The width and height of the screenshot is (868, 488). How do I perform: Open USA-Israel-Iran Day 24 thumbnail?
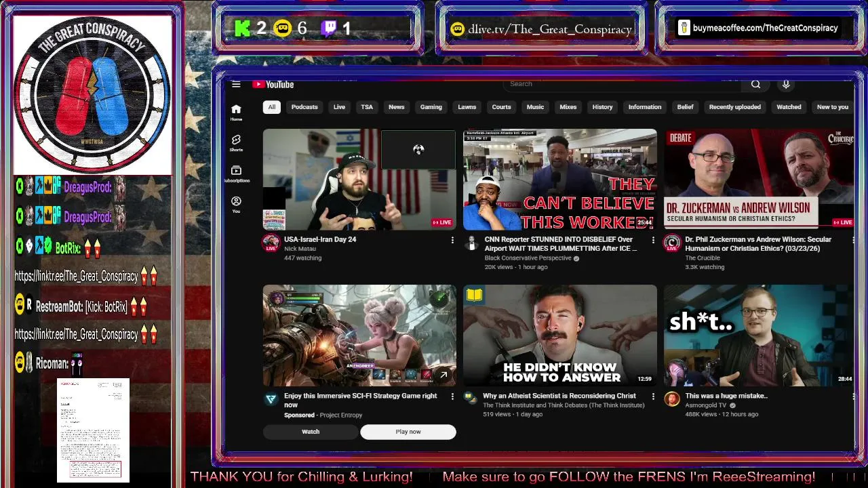[359, 180]
